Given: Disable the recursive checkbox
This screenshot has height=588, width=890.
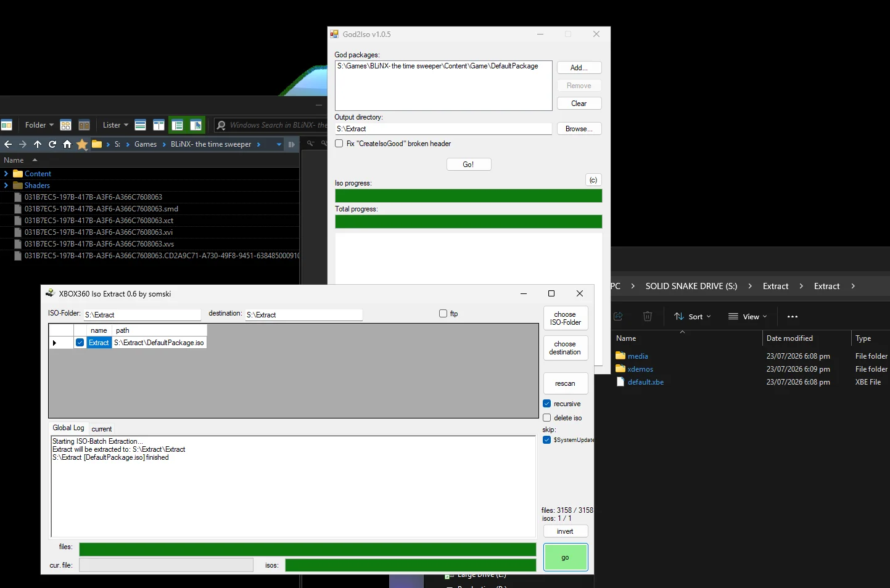Looking at the screenshot, I should [546, 404].
